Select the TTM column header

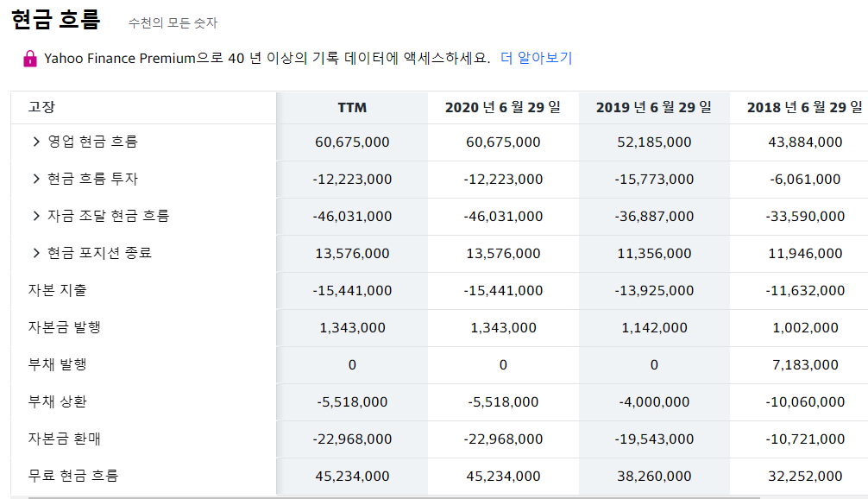tap(352, 107)
